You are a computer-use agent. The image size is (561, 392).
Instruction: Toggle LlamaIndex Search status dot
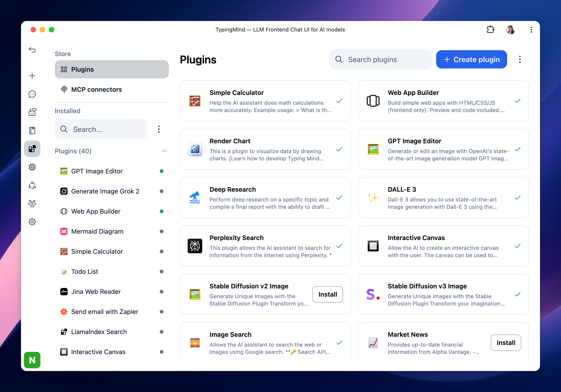pos(162,332)
